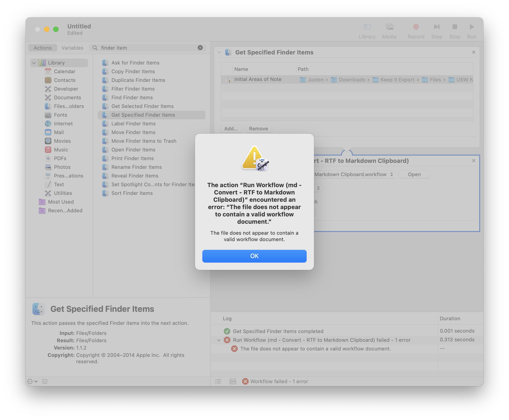
Task: Select Utilities category in Library
Action: click(63, 193)
